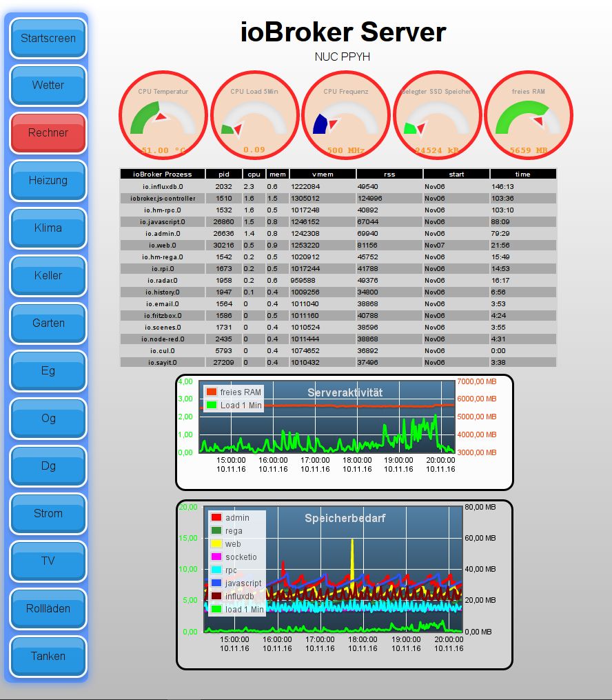
Task: Click the pid column header
Action: click(x=224, y=174)
